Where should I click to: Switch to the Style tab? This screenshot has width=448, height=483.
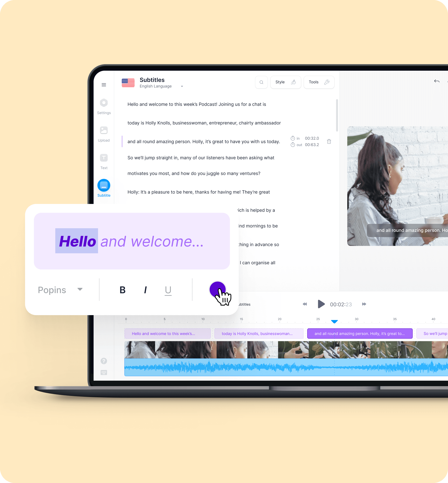[285, 82]
